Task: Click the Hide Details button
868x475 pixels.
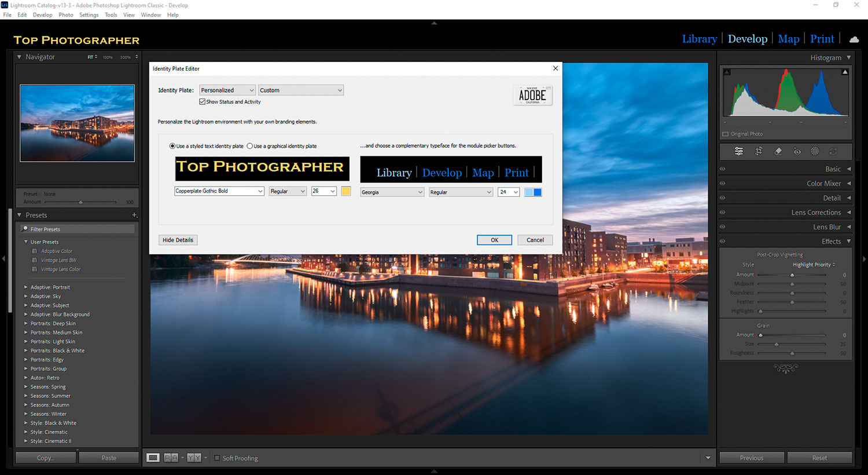Action: coord(178,240)
